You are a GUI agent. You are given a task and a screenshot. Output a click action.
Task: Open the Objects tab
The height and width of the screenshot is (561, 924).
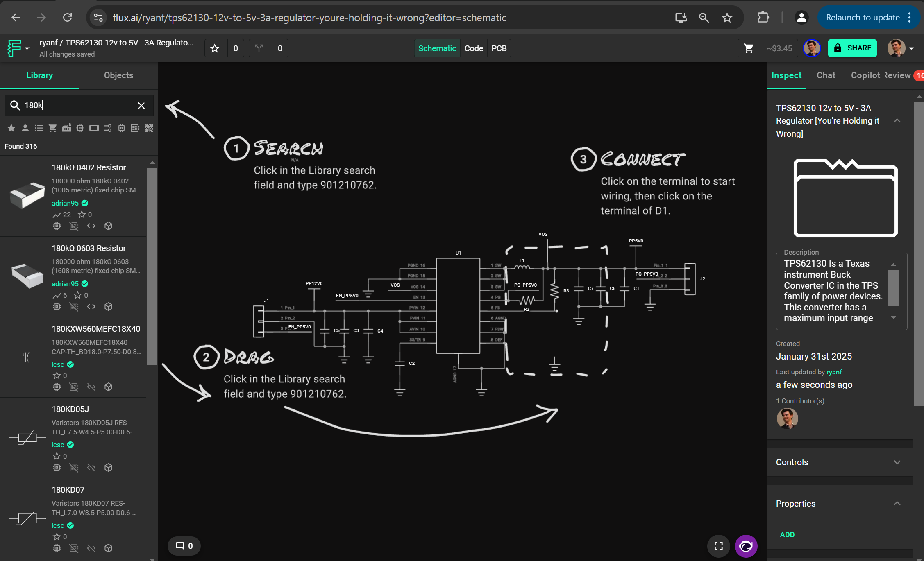pos(118,75)
